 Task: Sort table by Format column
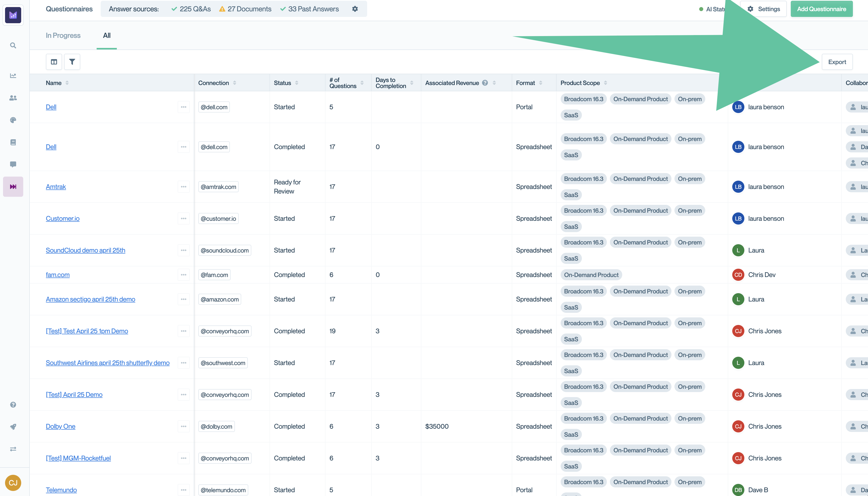tap(541, 83)
